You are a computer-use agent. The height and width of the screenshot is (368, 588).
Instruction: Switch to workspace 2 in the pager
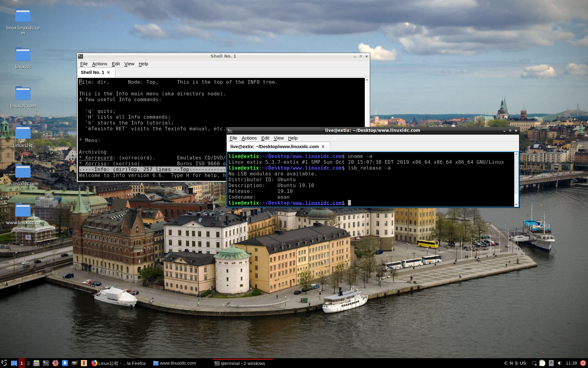[28, 363]
